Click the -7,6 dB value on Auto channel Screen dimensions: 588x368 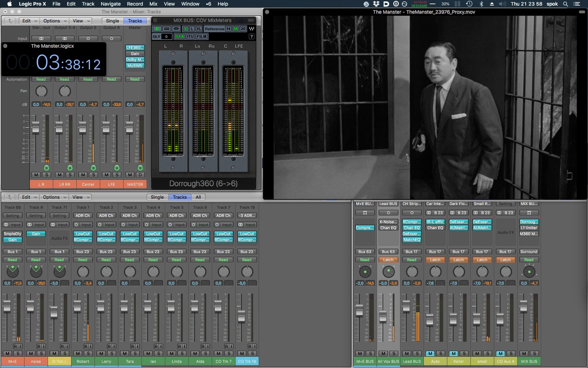tap(430, 283)
